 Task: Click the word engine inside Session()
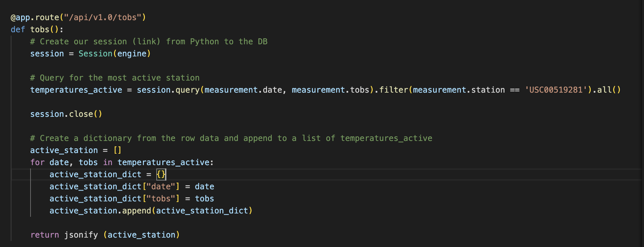pos(132,54)
